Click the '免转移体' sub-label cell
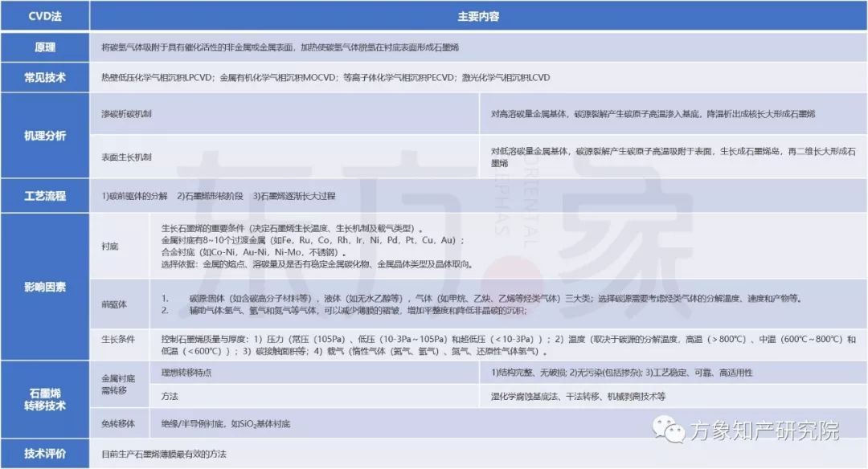Viewport: 868px width, 469px height. pos(118,424)
